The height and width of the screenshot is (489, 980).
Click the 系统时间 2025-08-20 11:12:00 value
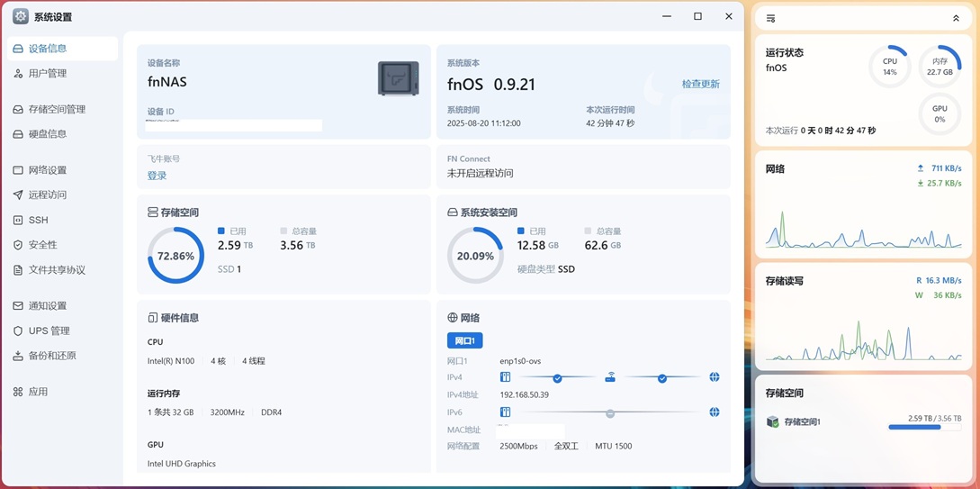click(x=484, y=123)
